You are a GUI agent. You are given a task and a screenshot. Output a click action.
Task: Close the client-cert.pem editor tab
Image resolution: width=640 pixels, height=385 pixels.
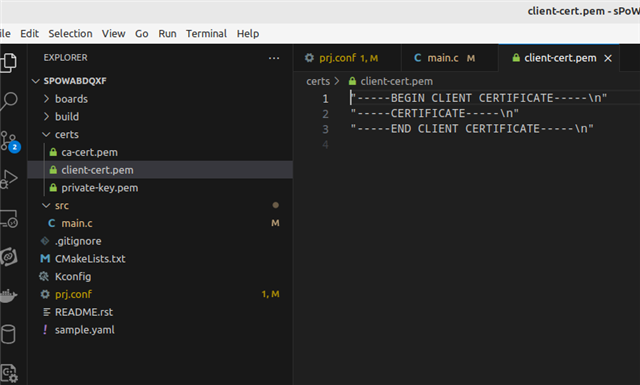click(x=608, y=58)
